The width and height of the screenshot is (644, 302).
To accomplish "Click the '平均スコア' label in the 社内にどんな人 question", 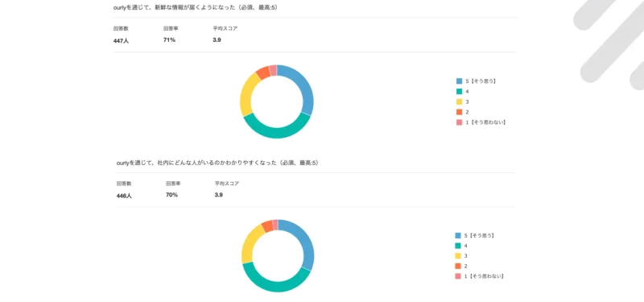I will coord(227,184).
